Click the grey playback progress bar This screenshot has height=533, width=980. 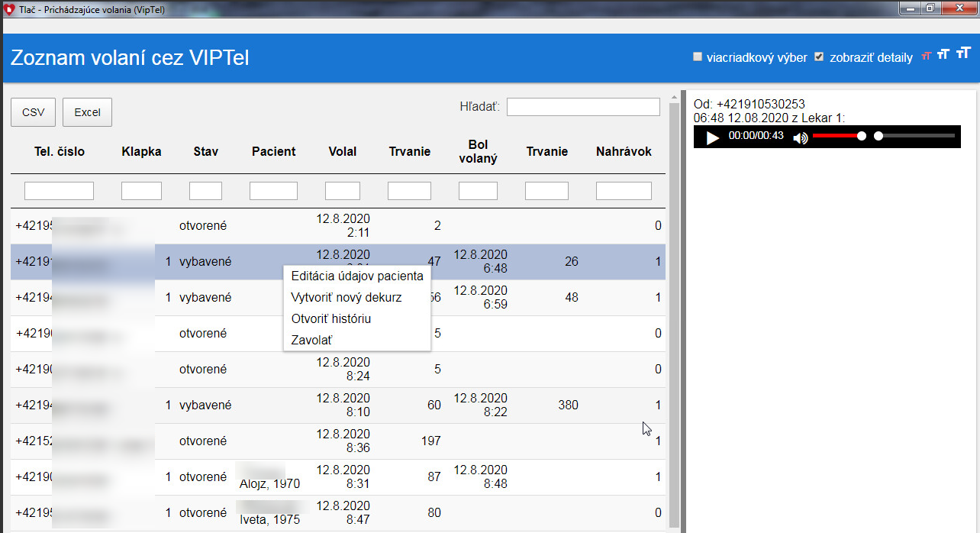point(915,136)
